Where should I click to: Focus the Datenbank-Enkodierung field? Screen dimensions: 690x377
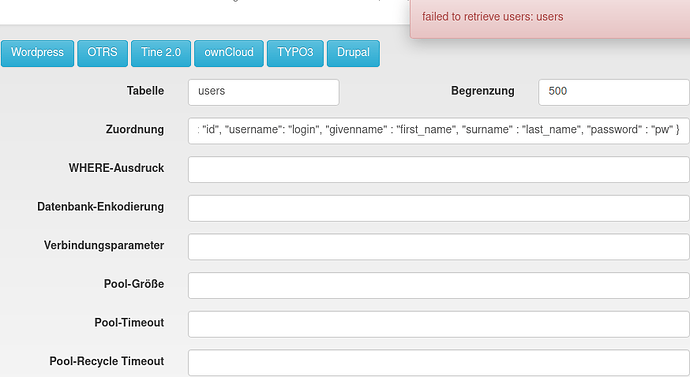click(x=439, y=208)
